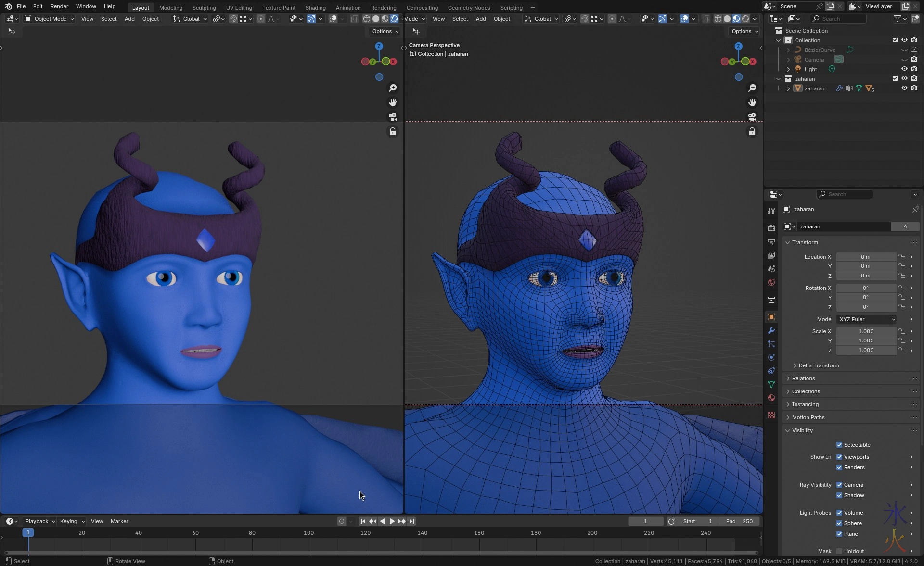Expand the Delta Transform section
This screenshot has width=924, height=566.
tap(818, 365)
